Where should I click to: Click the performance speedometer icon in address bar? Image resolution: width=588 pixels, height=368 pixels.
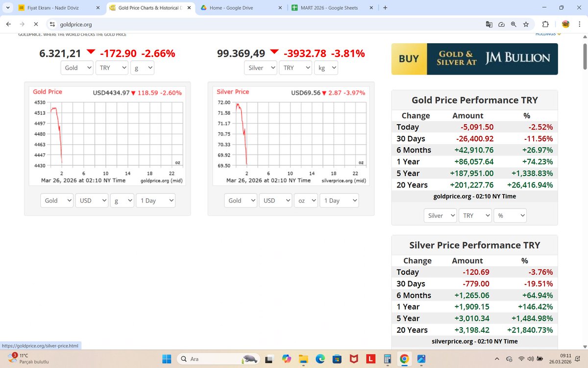click(x=501, y=24)
